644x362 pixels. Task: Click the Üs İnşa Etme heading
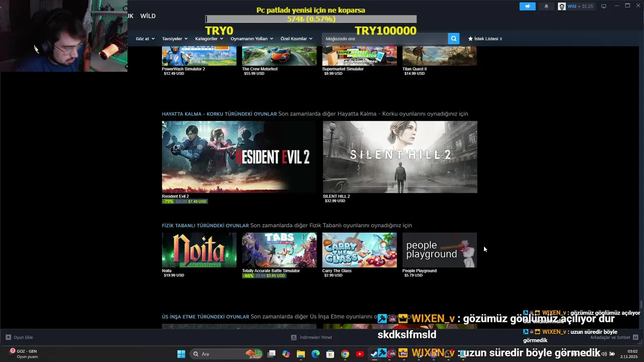(x=205, y=317)
